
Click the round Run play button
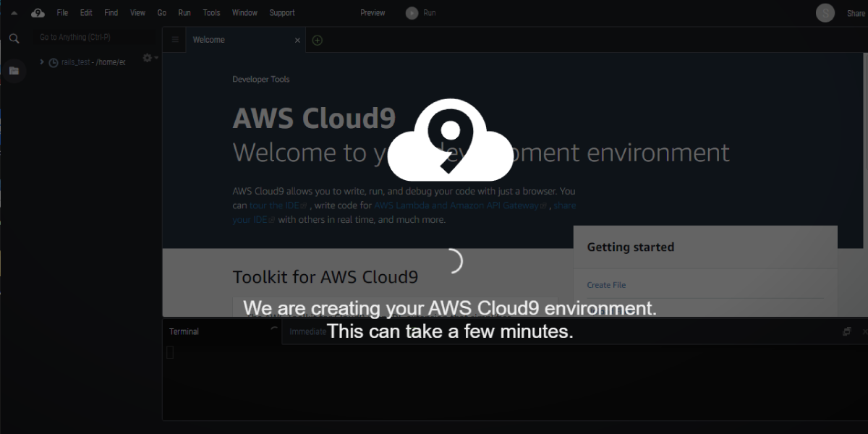pos(412,12)
